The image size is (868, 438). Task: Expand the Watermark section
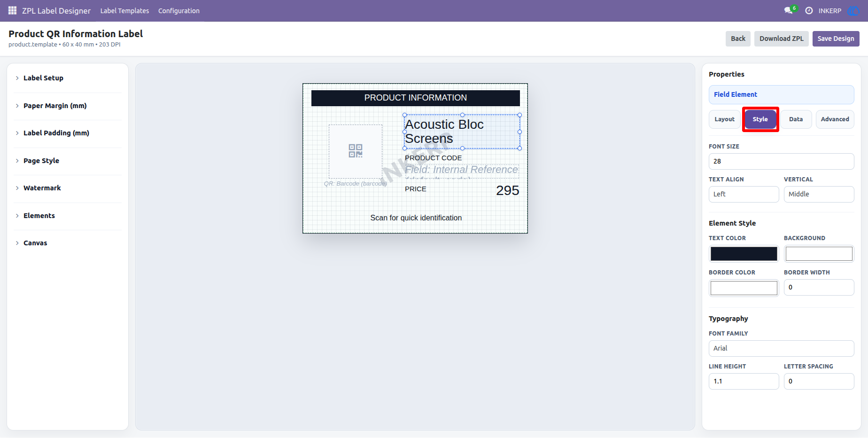pos(68,188)
